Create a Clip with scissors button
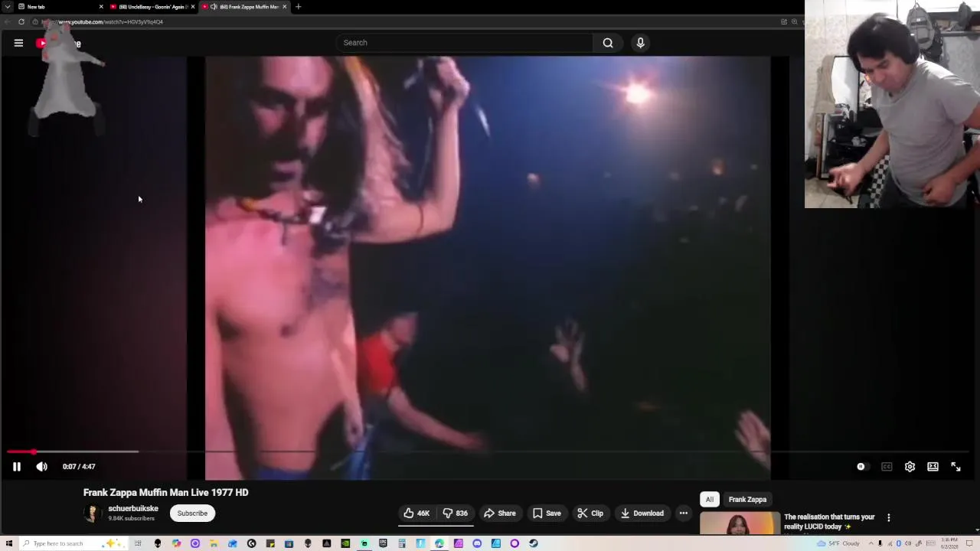Image resolution: width=980 pixels, height=551 pixels. pyautogui.click(x=590, y=514)
